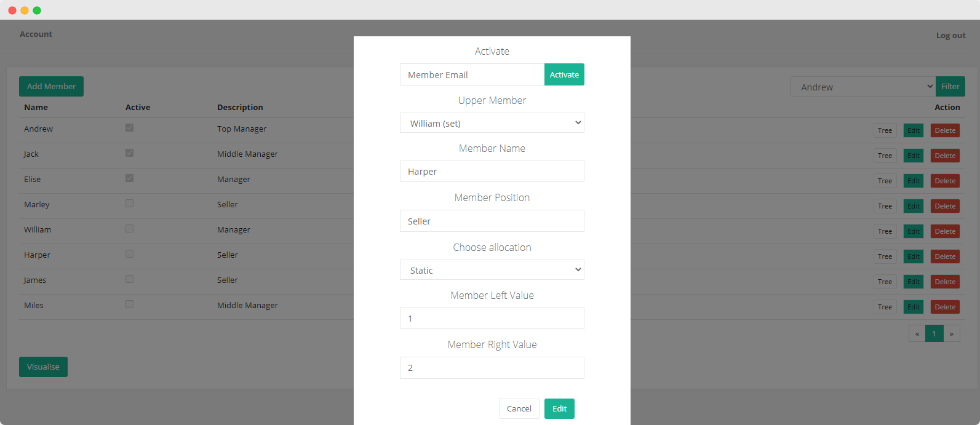980x425 pixels.
Task: Click the Edit button in James's row
Action: [x=914, y=282]
